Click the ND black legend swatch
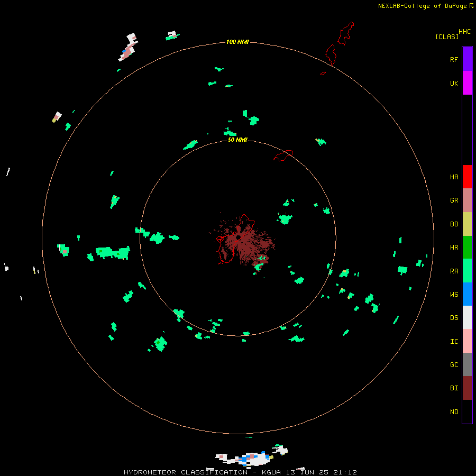Image resolution: width=476 pixels, height=476 pixels. [467, 411]
